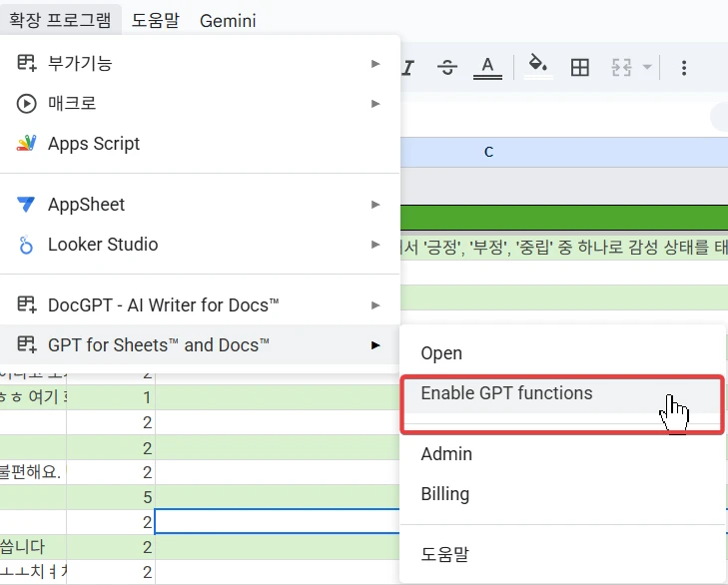
Task: Click the italic formatting icon
Action: [407, 68]
